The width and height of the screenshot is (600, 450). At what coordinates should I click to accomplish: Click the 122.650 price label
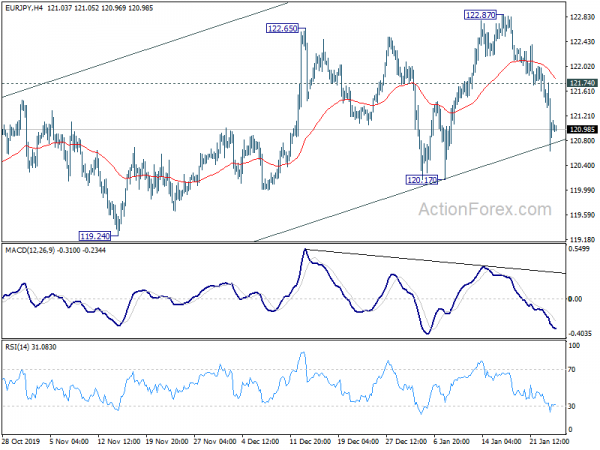282,28
